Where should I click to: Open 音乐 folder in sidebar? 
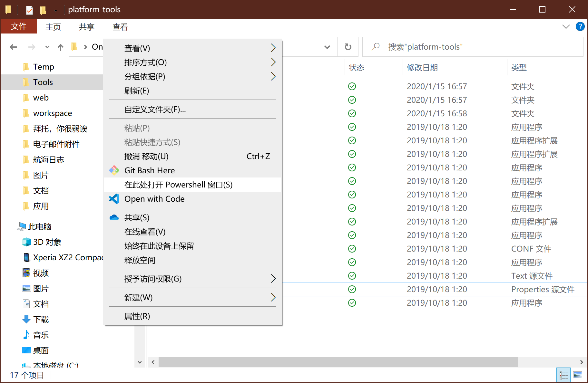point(36,335)
